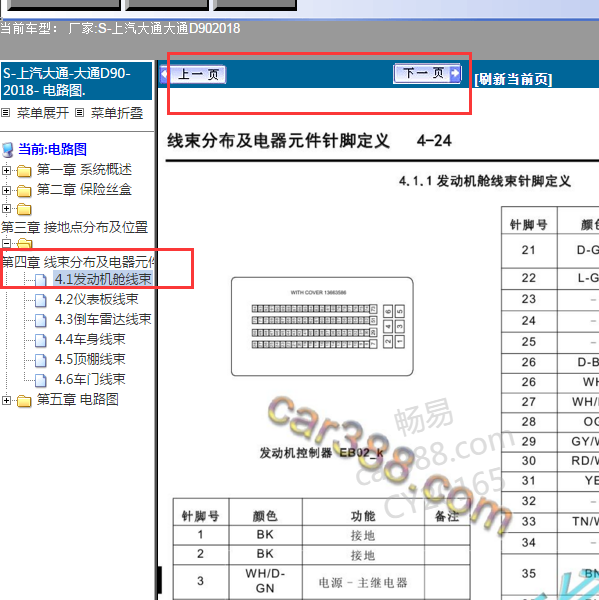Open the 第一章 系统概述 folder

click(x=84, y=170)
